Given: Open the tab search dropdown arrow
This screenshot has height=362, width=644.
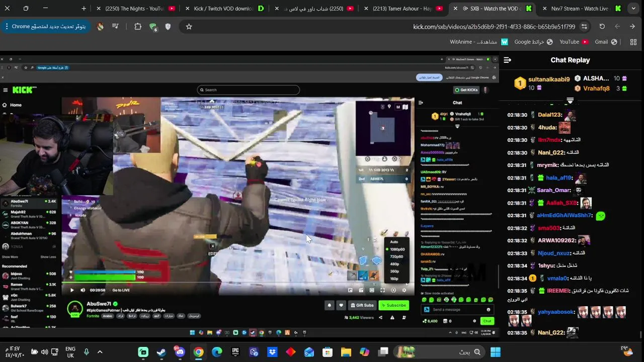Looking at the screenshot, I should tap(633, 9).
